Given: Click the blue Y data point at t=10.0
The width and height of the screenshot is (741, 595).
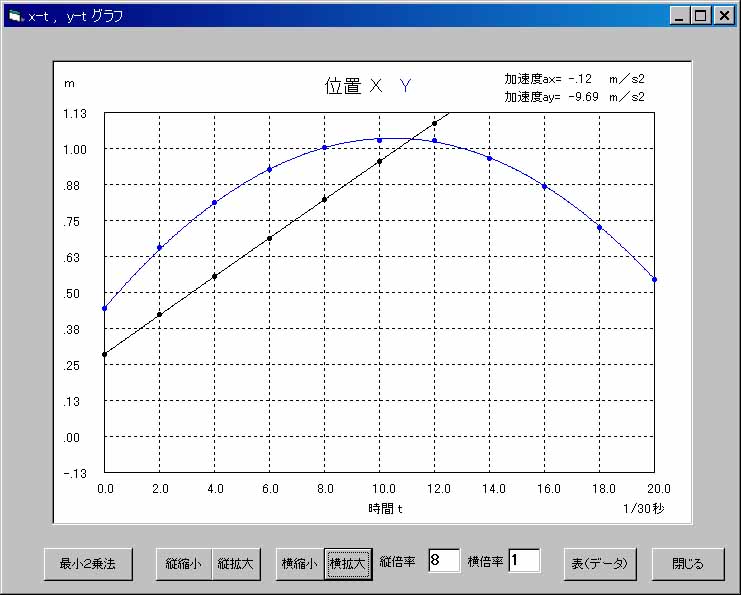Looking at the screenshot, I should click(x=379, y=140).
